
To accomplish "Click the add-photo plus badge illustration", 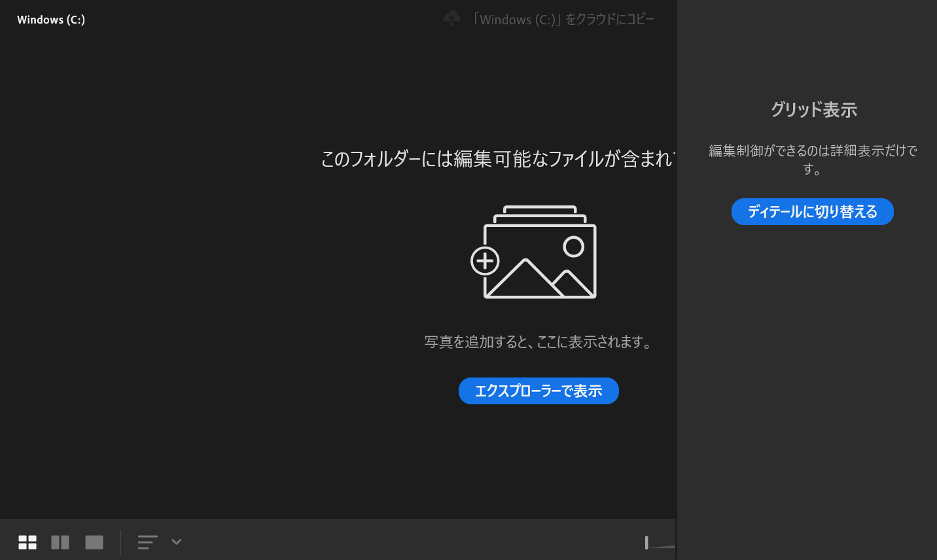I will point(484,262).
